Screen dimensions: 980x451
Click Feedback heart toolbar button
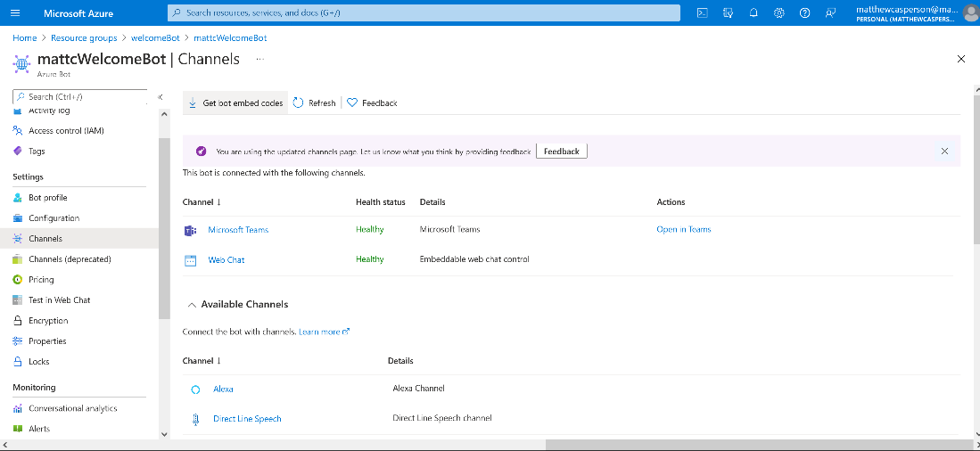372,103
